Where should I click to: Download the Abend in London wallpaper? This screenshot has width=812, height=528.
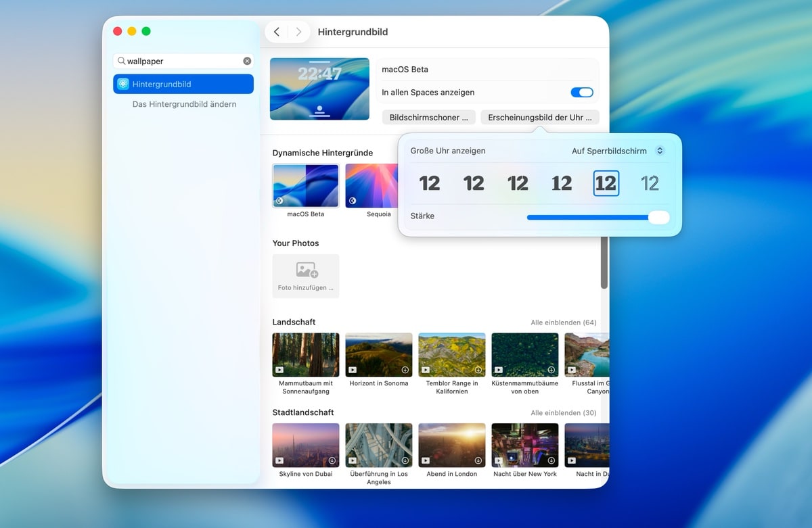tap(478, 460)
